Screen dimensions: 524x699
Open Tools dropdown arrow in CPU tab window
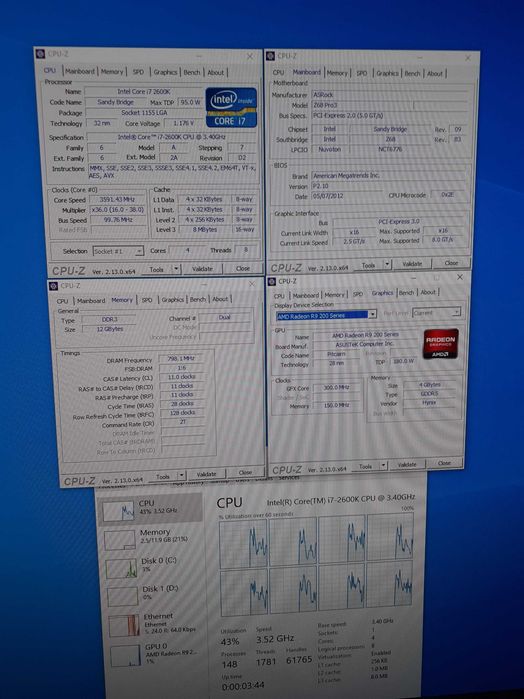pos(176,269)
